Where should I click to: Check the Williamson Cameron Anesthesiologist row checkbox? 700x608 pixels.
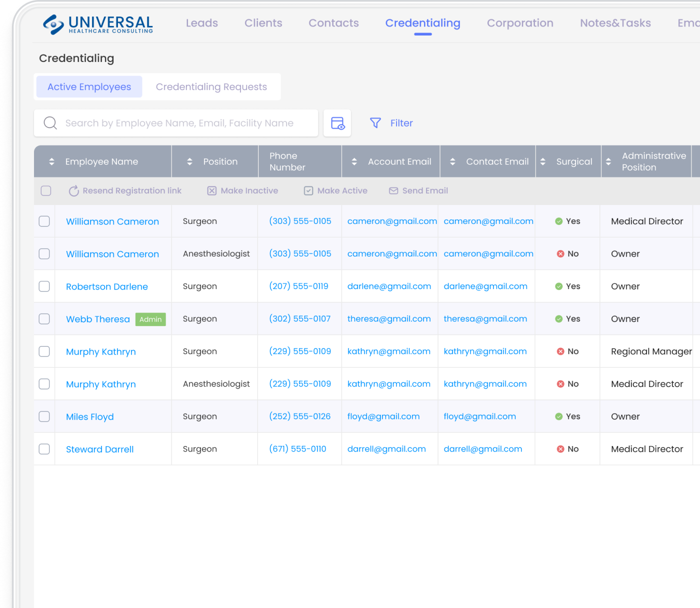pyautogui.click(x=44, y=253)
